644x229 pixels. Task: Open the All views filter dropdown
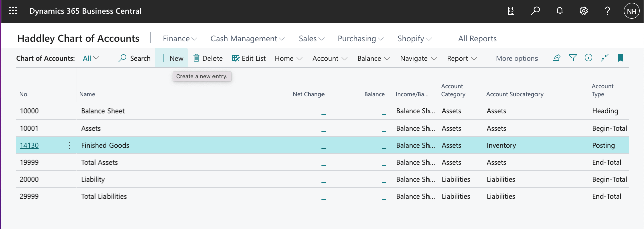click(91, 58)
